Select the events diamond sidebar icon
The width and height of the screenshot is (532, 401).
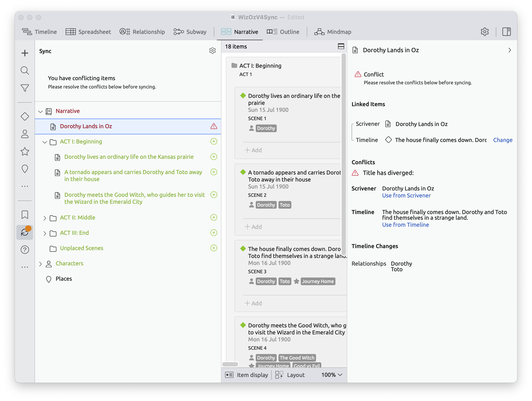pyautogui.click(x=25, y=116)
